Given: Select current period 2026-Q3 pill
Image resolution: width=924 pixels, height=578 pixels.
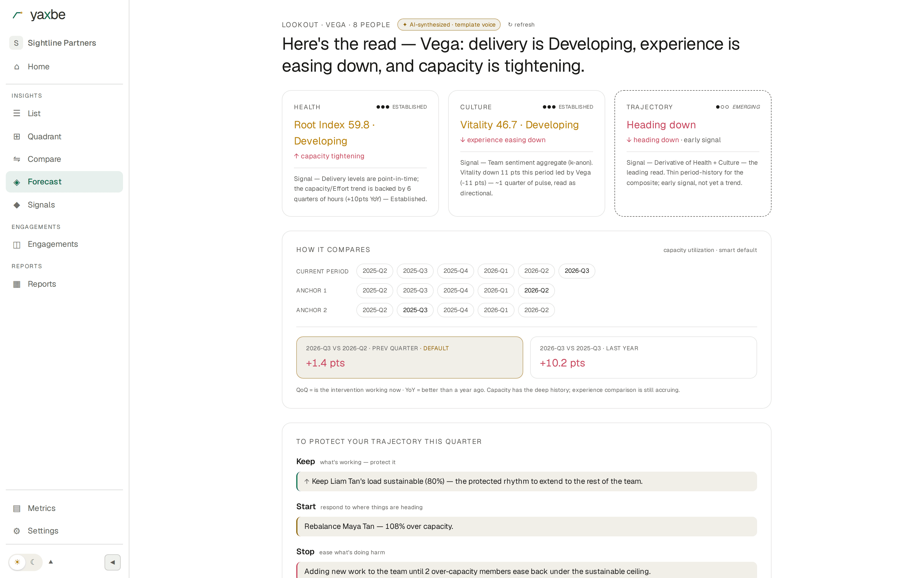Looking at the screenshot, I should click(x=577, y=271).
